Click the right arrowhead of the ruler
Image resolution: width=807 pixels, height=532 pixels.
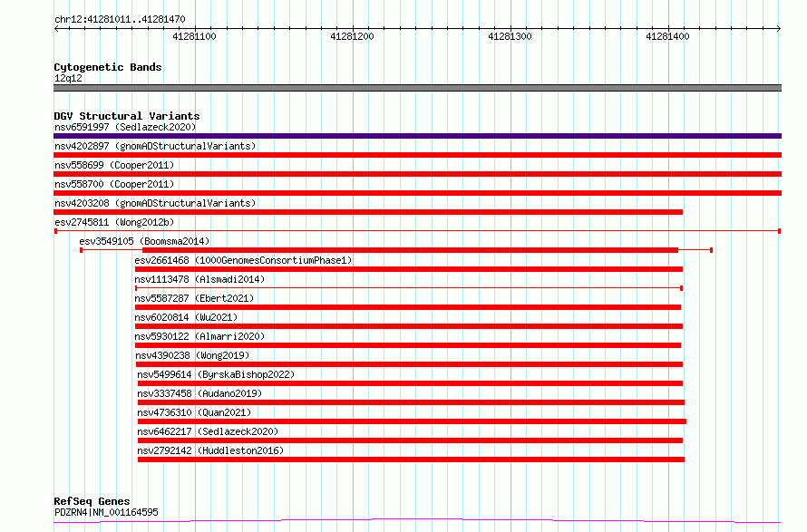pos(779,29)
